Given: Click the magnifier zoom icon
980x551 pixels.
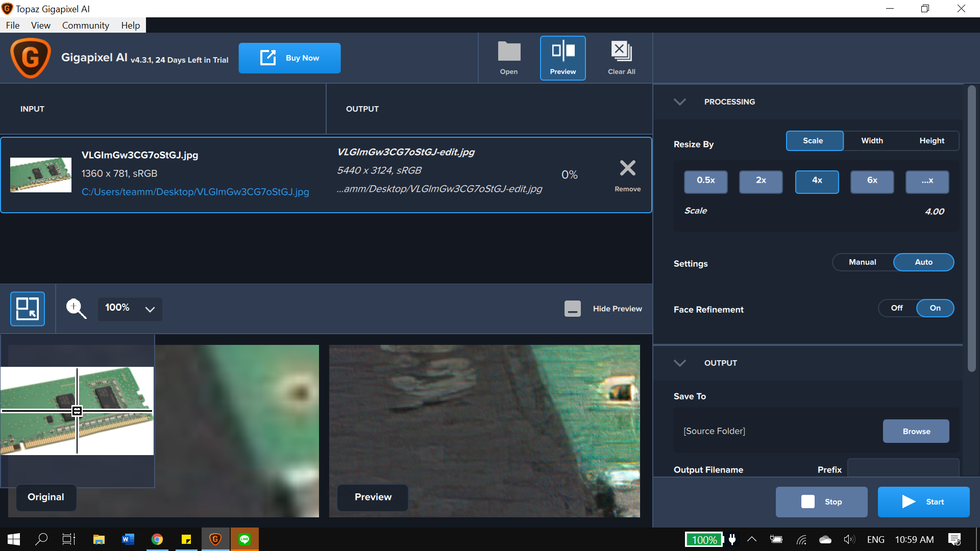Looking at the screenshot, I should 76,309.
